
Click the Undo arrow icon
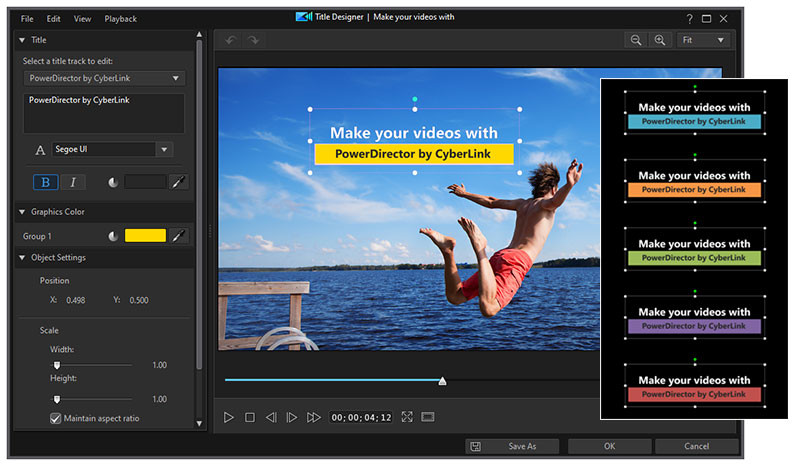pos(229,41)
